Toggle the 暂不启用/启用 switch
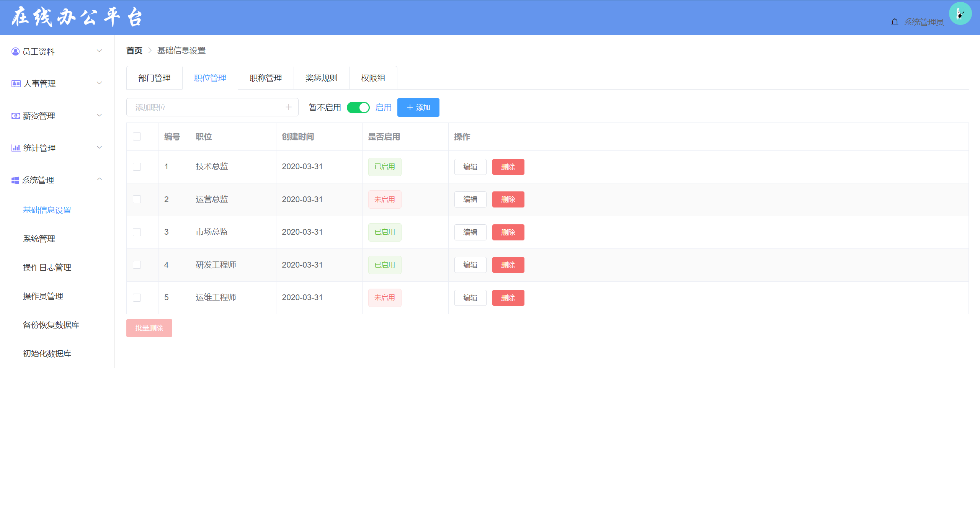The width and height of the screenshot is (980, 526). point(358,108)
